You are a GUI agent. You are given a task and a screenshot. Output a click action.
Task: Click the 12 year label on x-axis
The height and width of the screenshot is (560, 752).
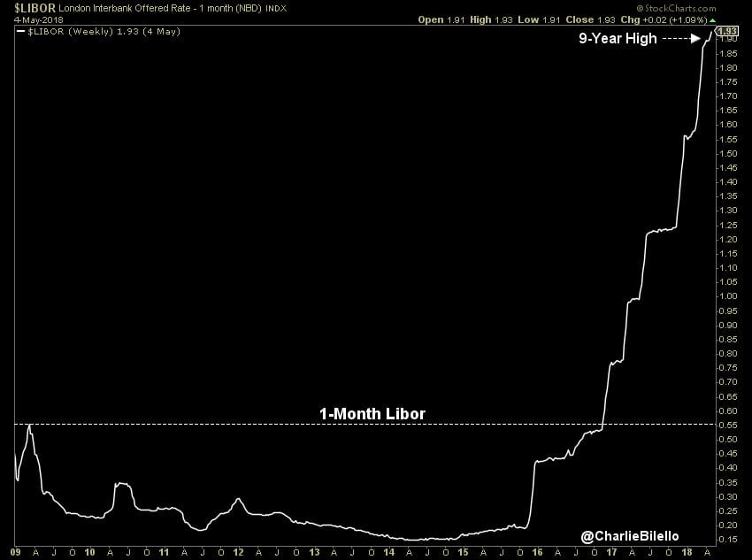[238, 552]
